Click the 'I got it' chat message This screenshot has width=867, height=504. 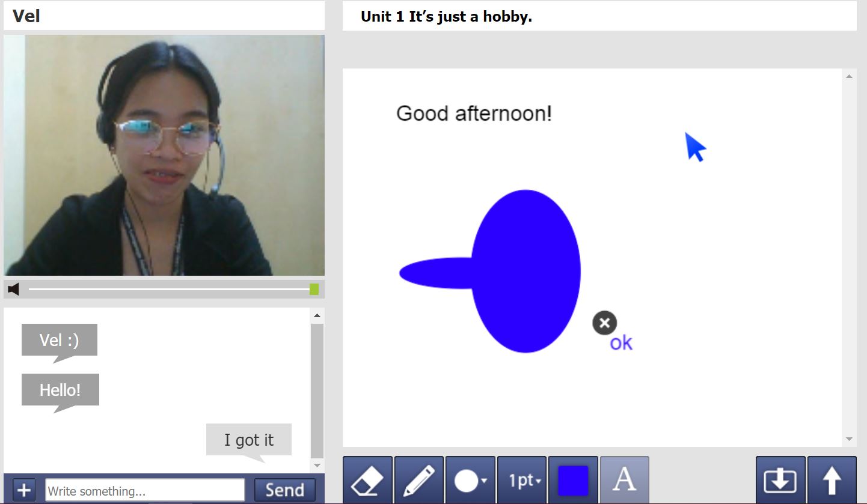[x=248, y=440]
